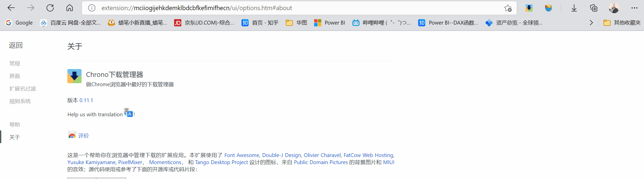Open the Font Awesome link

coord(242,155)
